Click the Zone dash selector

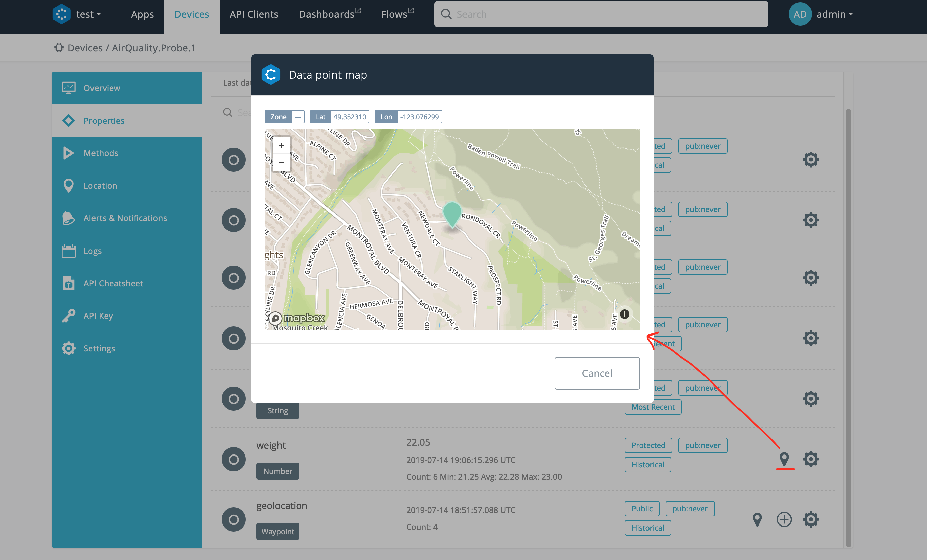298,117
